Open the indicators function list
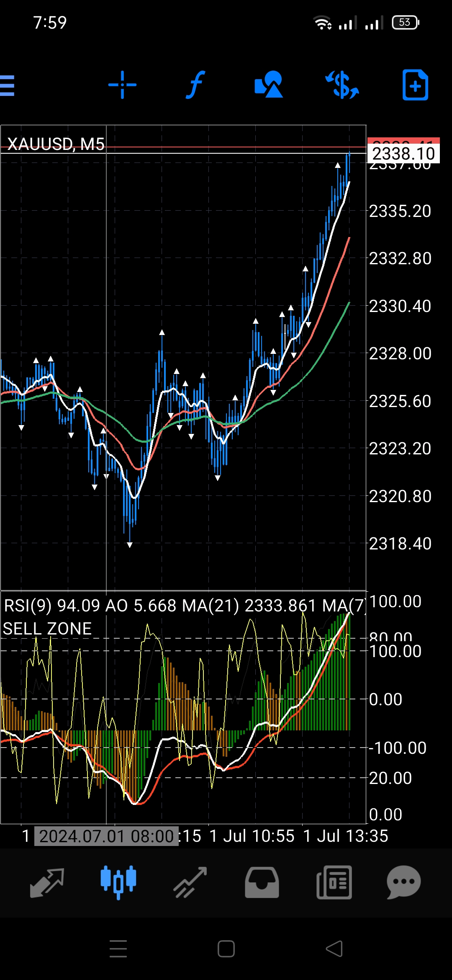Image resolution: width=452 pixels, height=980 pixels. click(195, 85)
